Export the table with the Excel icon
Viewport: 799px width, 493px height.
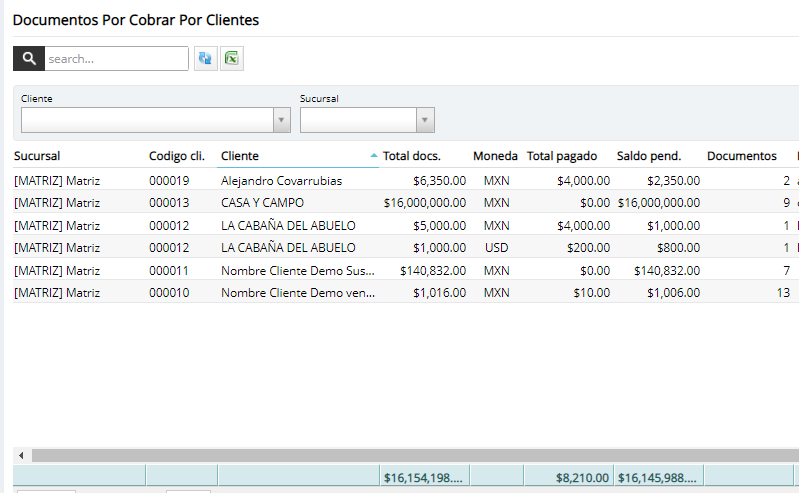point(232,59)
